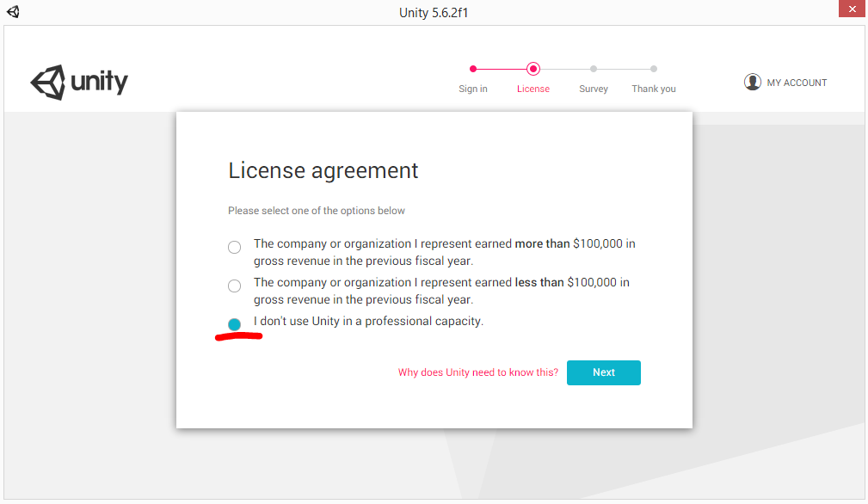Choose 'I don't use Unity in a professional capacity'

(x=234, y=325)
